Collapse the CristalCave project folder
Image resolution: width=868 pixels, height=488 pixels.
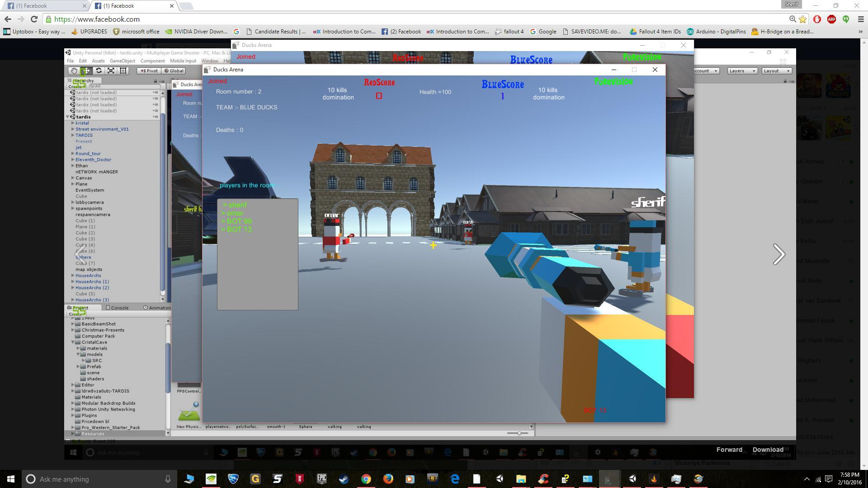click(73, 342)
